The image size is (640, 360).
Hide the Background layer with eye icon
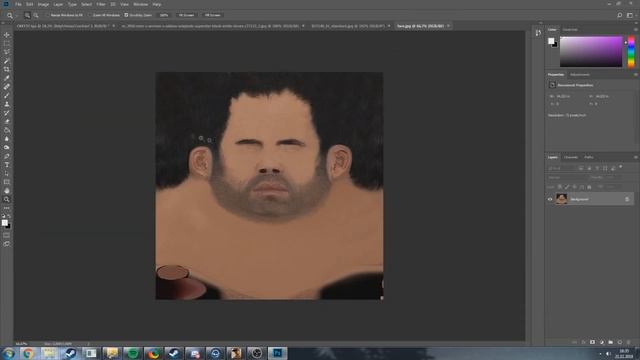pos(550,199)
